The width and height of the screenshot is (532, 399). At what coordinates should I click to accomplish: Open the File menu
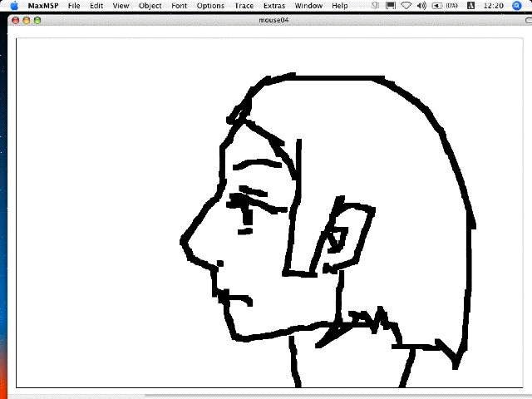74,6
